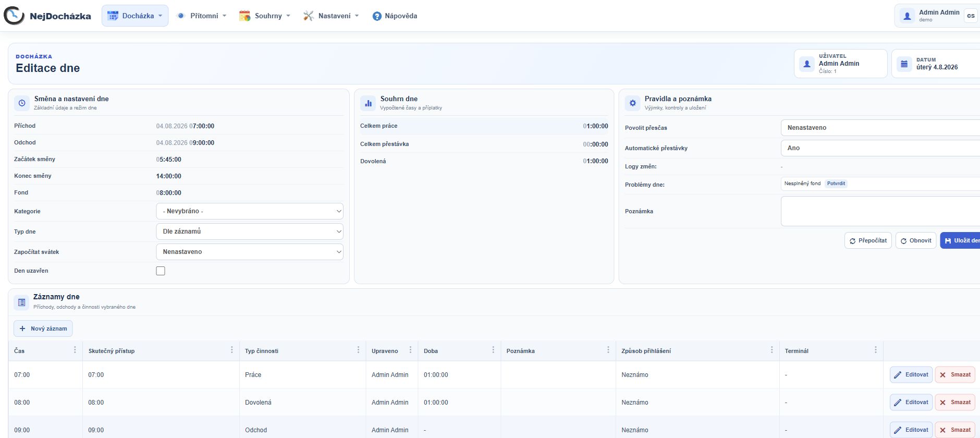Screen dimensions: 980x438
Task: Click the gear icon beside Pravidla a poznámka
Action: click(632, 103)
